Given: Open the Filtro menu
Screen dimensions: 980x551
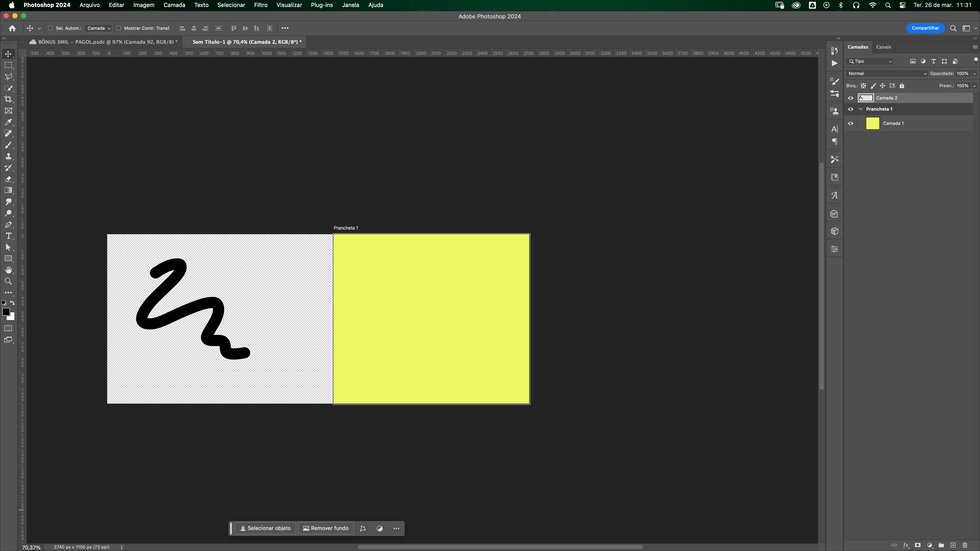Looking at the screenshot, I should coord(261,5).
